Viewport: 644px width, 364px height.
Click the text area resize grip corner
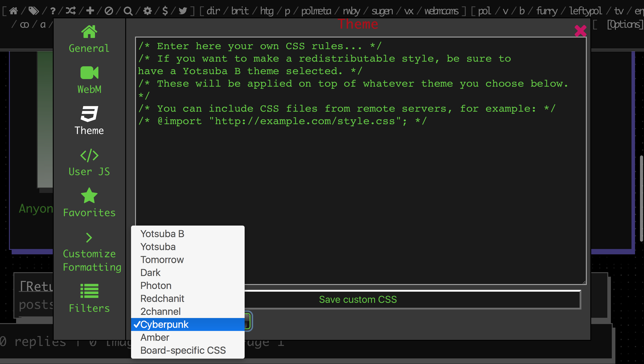(x=584, y=282)
